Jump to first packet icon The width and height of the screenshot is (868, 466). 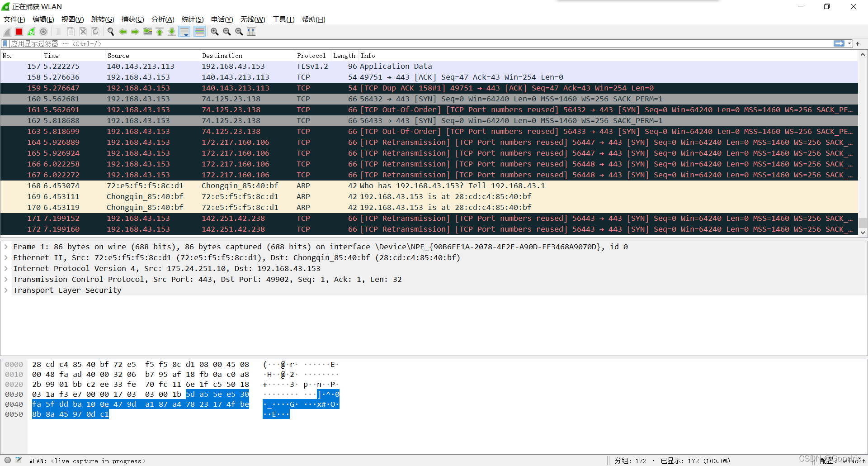(160, 32)
